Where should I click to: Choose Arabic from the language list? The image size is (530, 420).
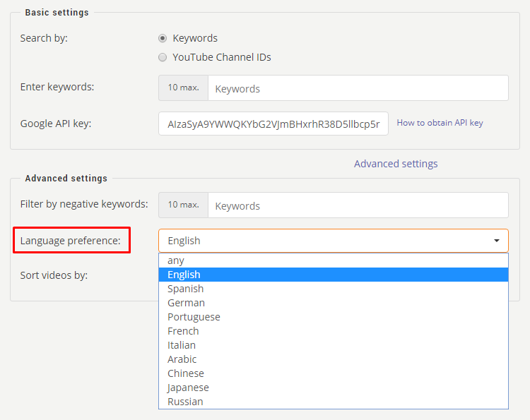tap(334, 359)
